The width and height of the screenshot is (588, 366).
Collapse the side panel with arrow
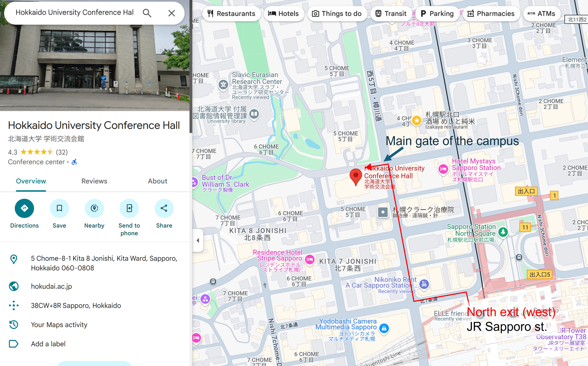click(198, 240)
